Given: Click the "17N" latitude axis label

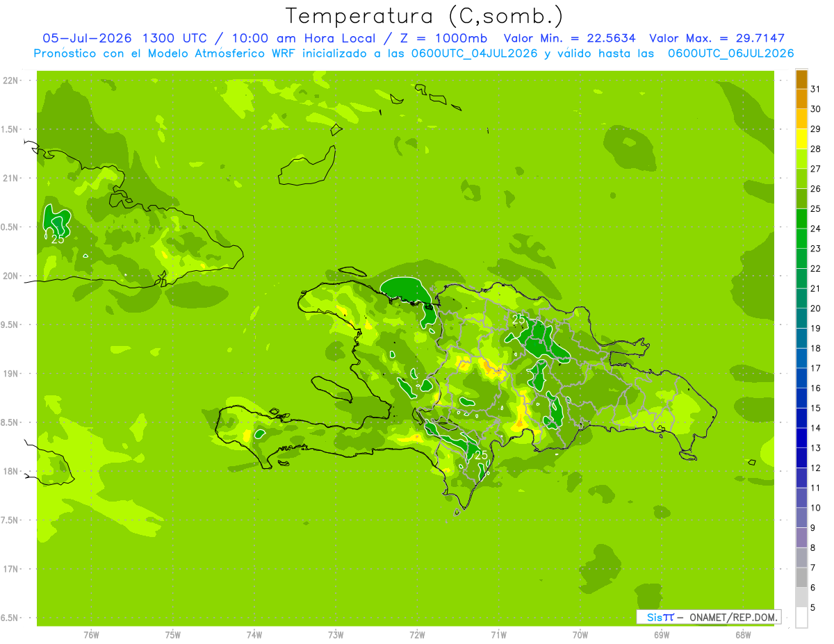Looking at the screenshot, I should (x=10, y=570).
